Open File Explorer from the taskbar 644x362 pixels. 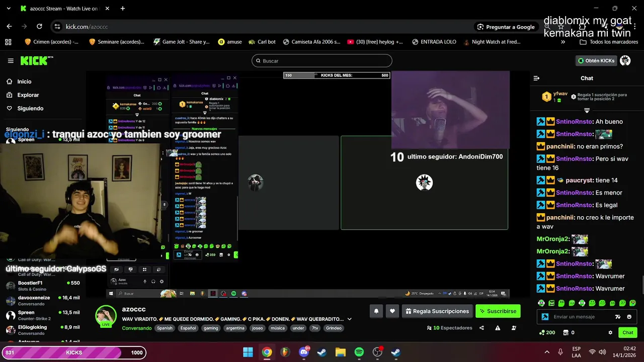click(341, 352)
